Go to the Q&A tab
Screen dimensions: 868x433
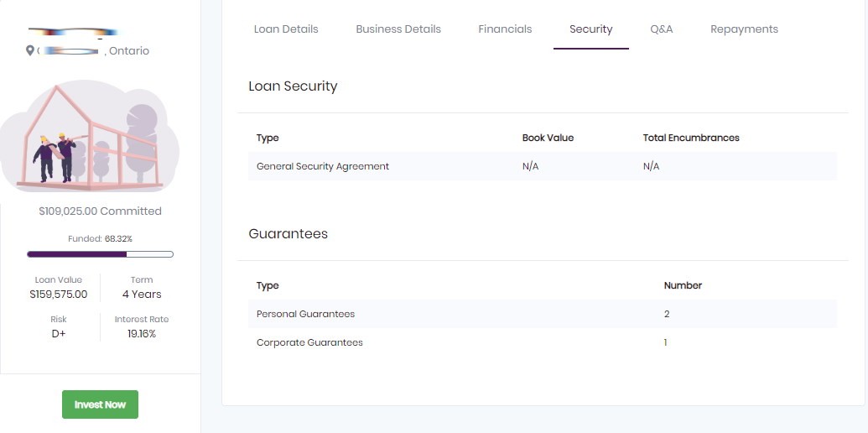pos(661,29)
